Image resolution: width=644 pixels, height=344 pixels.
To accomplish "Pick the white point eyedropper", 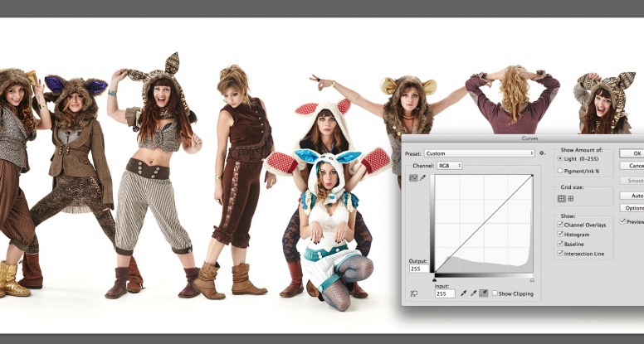I will pyautogui.click(x=483, y=293).
